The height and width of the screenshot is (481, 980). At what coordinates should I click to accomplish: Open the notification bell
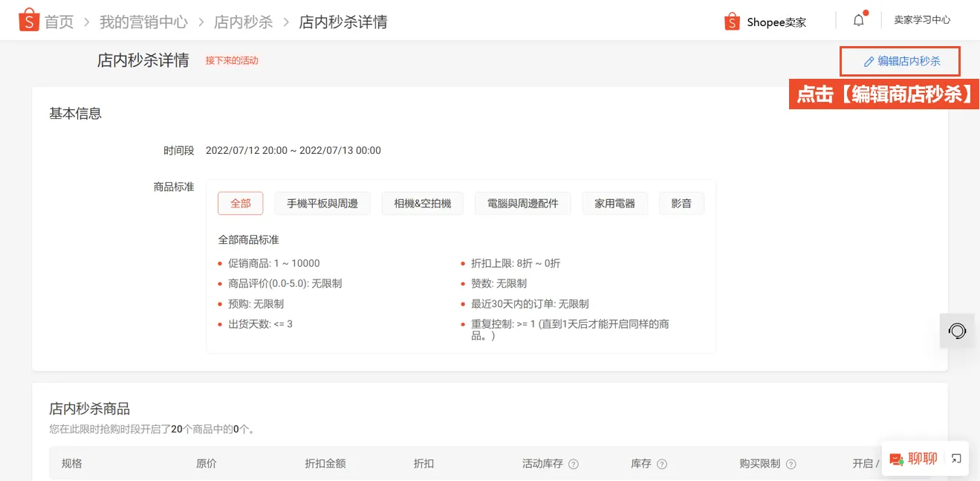[x=858, y=20]
